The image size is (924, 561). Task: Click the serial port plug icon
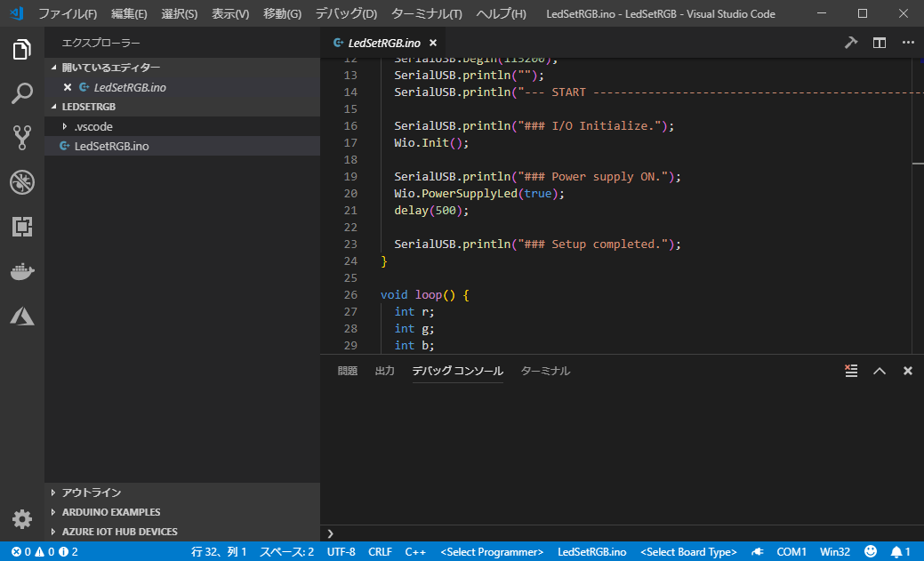tap(757, 551)
